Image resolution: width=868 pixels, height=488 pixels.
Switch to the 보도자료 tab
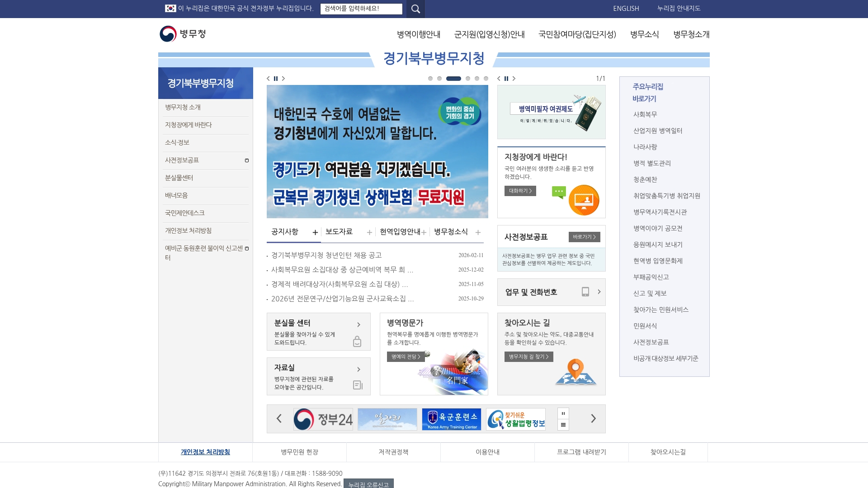(340, 231)
